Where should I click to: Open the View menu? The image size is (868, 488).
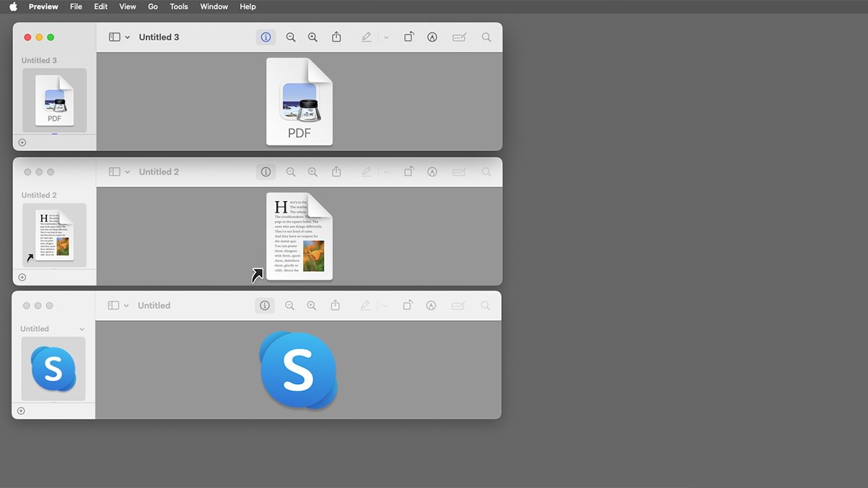click(x=127, y=7)
